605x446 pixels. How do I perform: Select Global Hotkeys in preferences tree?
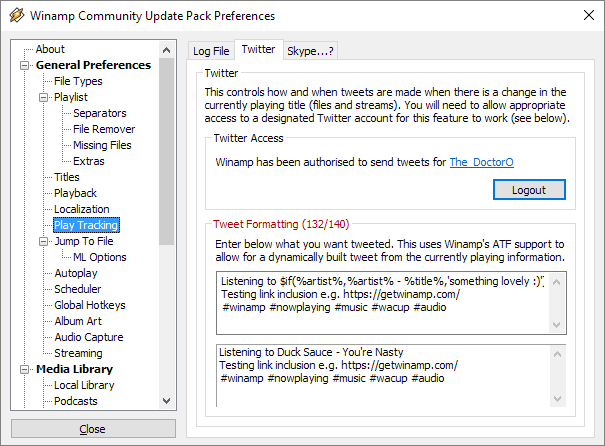pos(89,305)
